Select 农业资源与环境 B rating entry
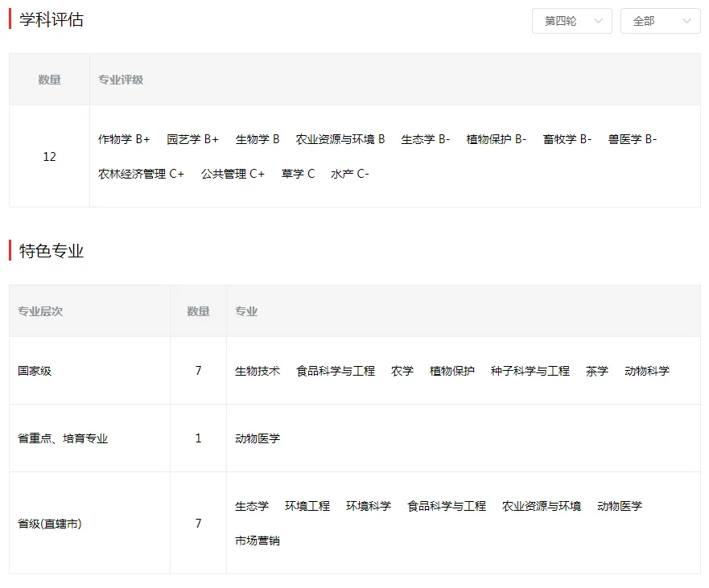Screen dimensions: 709x588 (340, 139)
